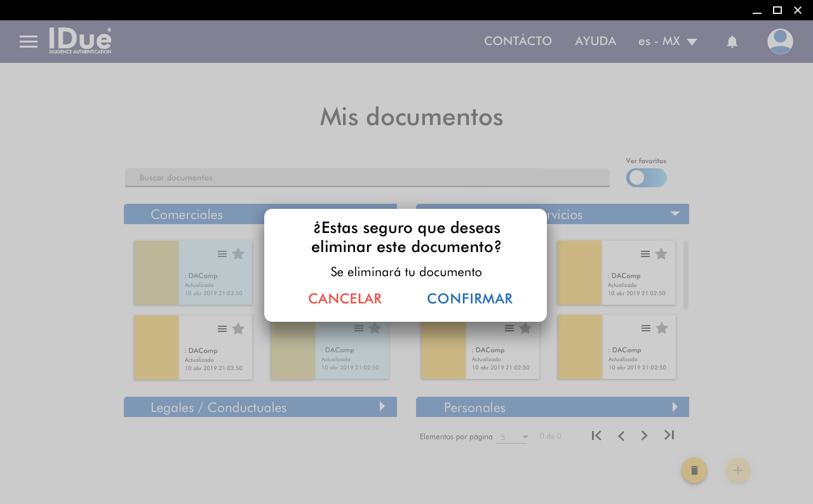Image resolution: width=813 pixels, height=504 pixels.
Task: Click the notifications bell icon
Action: pyautogui.click(x=732, y=42)
